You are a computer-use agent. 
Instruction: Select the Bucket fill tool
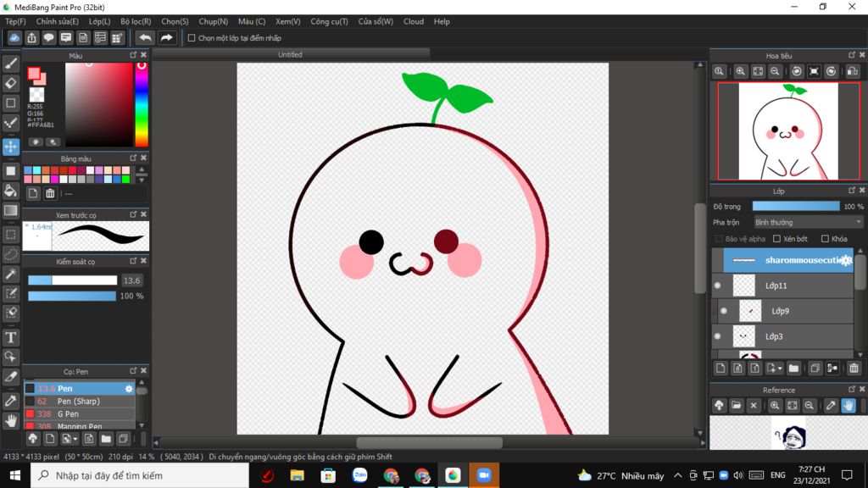10,191
